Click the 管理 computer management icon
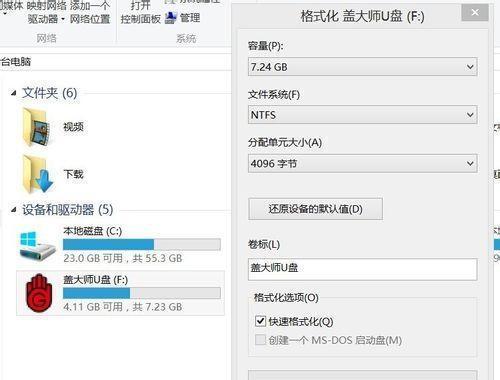This screenshot has height=380, width=500. 171,18
